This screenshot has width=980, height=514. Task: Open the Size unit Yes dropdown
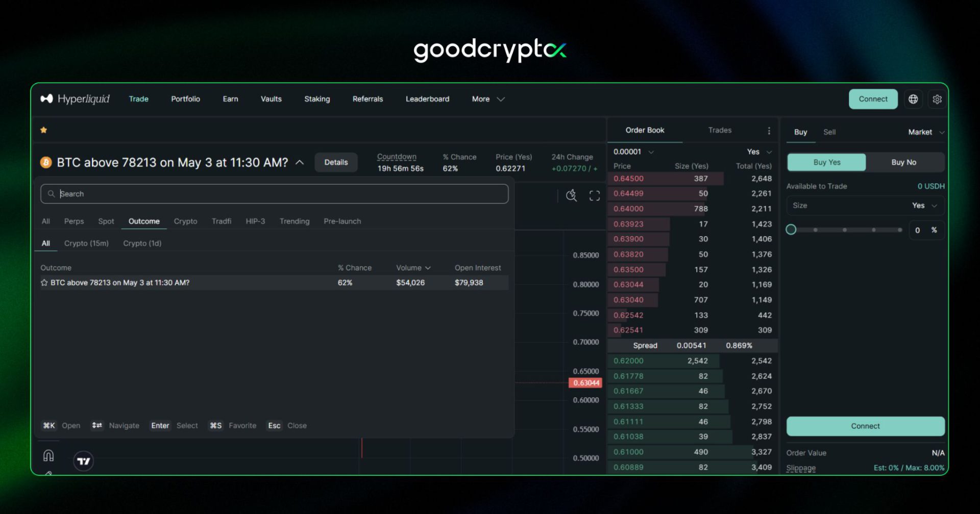[924, 205]
